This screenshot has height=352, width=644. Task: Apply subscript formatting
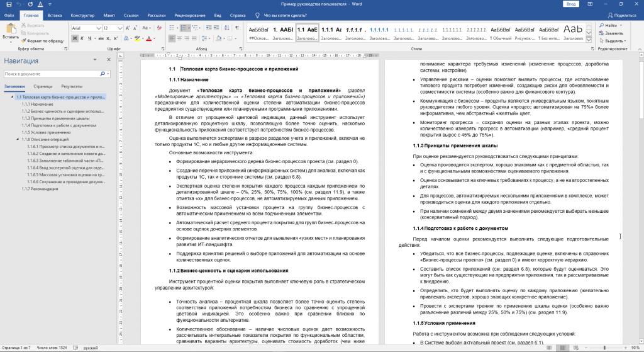click(x=108, y=38)
